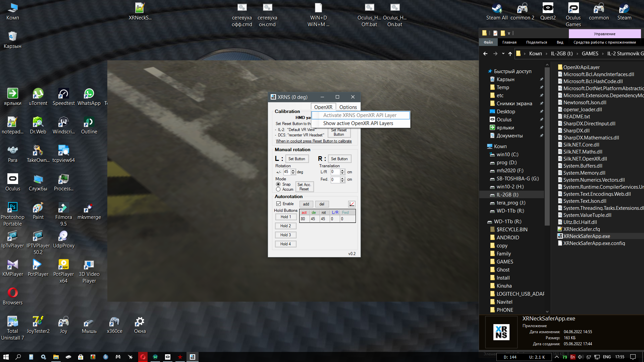Open Dr.Web desktop icon
The width and height of the screenshot is (644, 362).
(x=38, y=125)
